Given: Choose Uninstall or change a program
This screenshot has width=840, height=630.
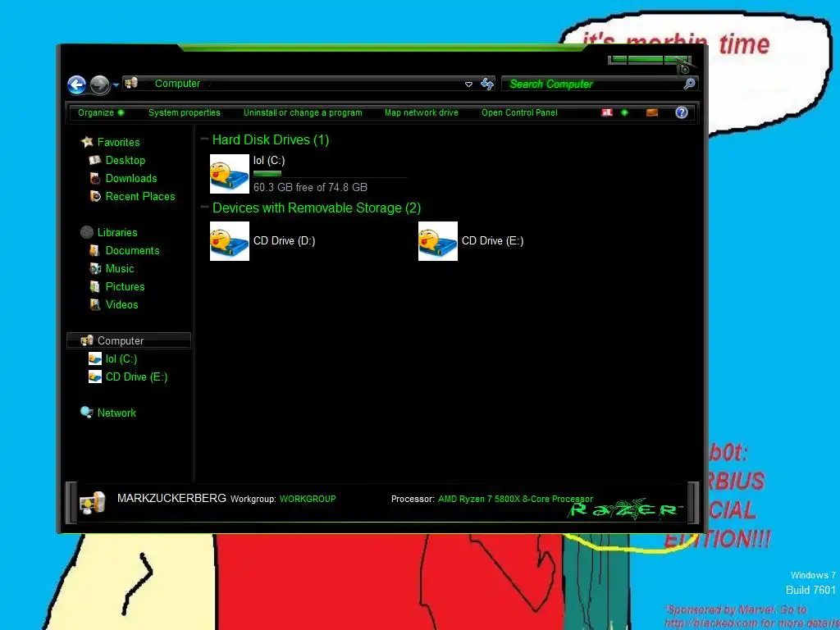Looking at the screenshot, I should pyautogui.click(x=303, y=112).
